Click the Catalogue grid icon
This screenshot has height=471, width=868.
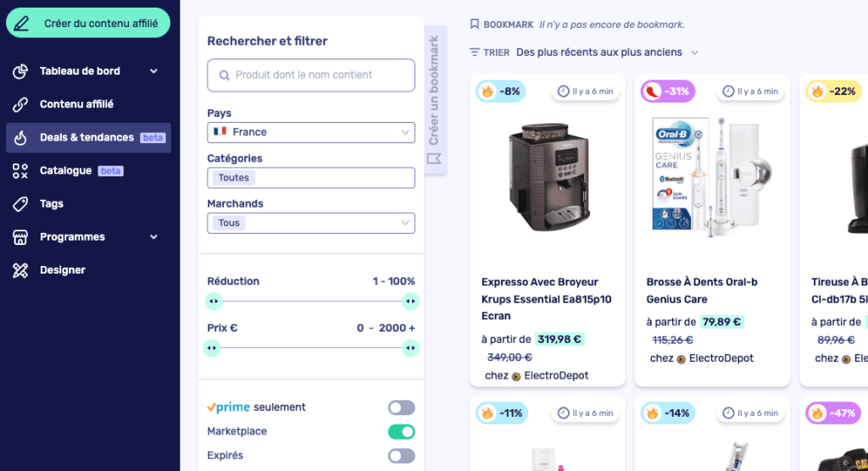[20, 170]
